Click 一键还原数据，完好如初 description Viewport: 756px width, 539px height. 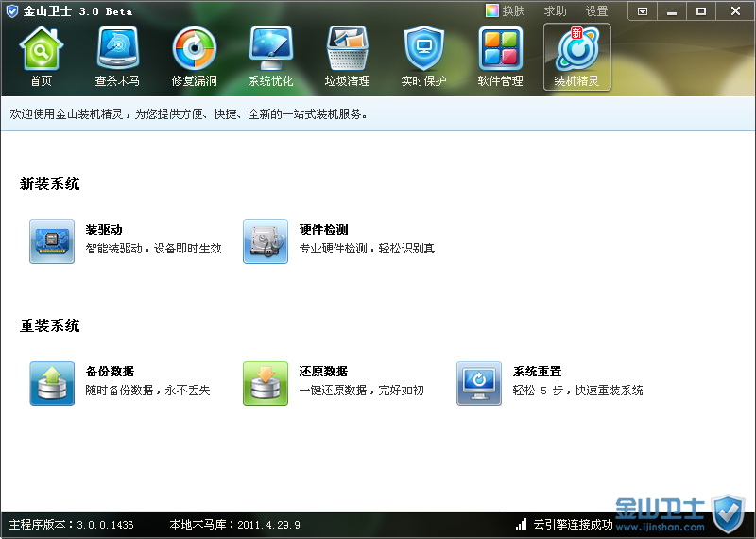[x=362, y=391]
